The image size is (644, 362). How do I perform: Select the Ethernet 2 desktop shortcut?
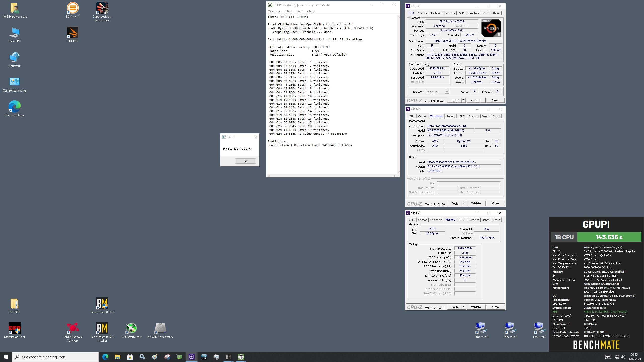click(540, 331)
